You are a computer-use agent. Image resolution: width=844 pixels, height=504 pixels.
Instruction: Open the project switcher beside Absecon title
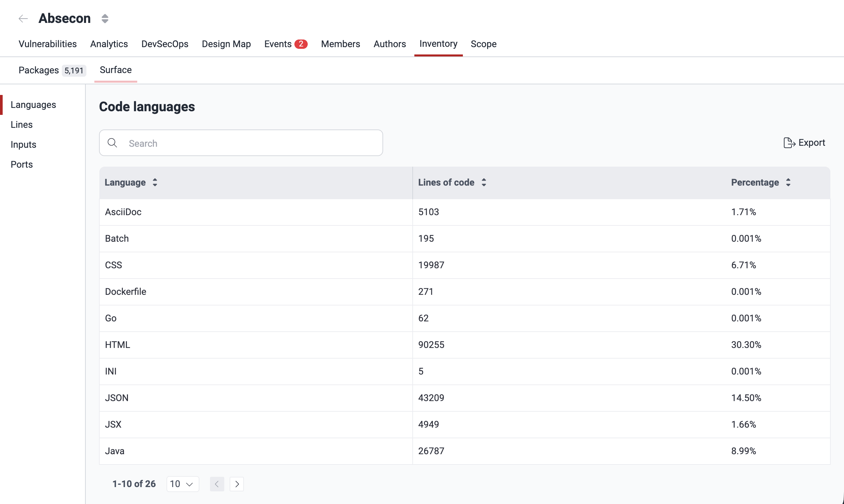(105, 18)
